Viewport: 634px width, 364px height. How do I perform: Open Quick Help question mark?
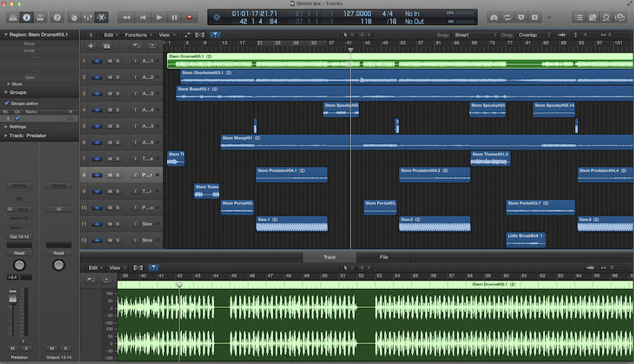click(58, 17)
